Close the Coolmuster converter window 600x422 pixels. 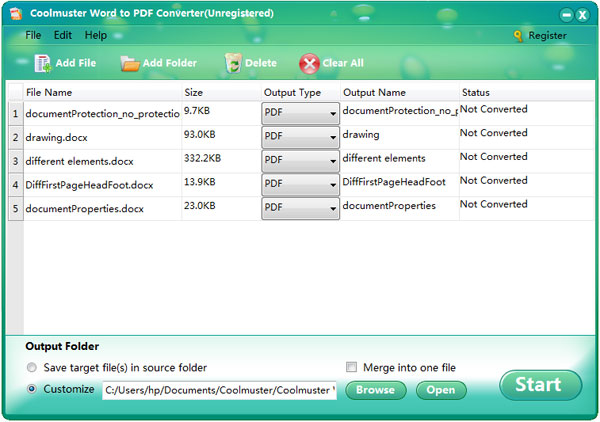[x=582, y=15]
